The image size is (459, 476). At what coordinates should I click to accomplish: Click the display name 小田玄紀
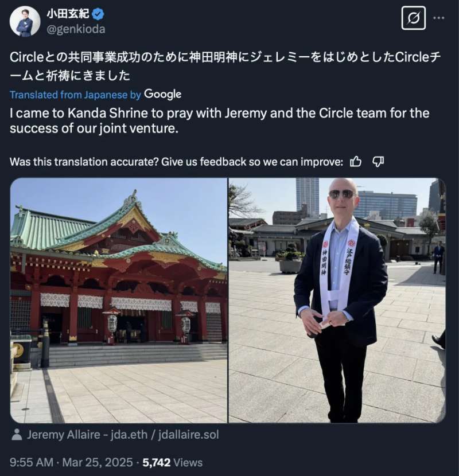tap(68, 14)
